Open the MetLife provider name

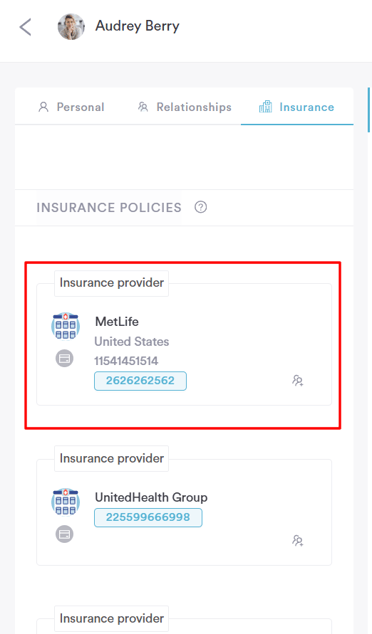click(117, 322)
